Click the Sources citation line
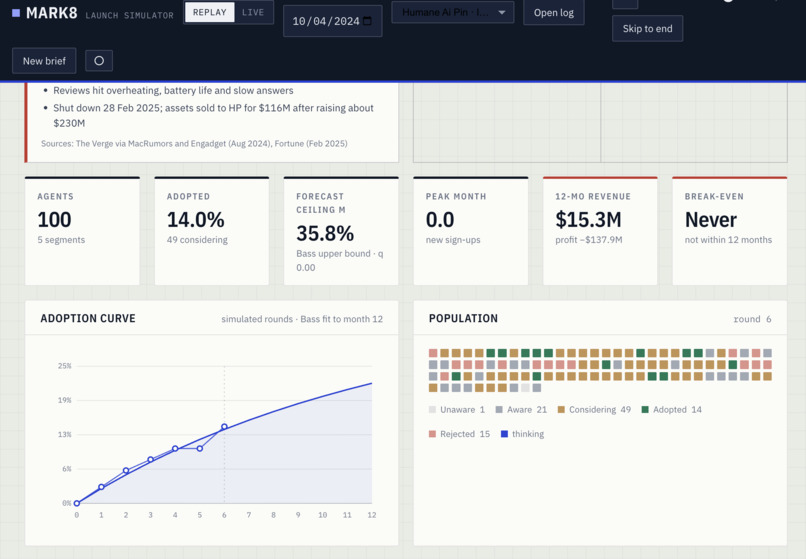Image resolution: width=806 pixels, height=559 pixels. pos(194,143)
